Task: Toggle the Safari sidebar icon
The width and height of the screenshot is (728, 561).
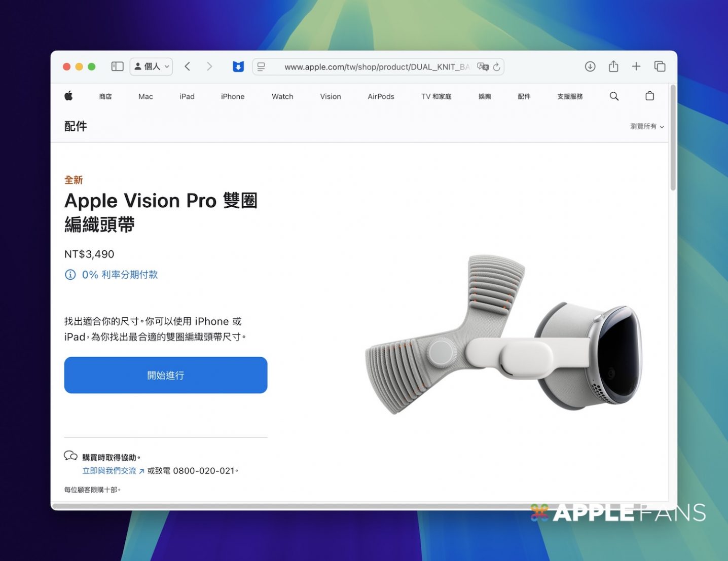Action: click(117, 66)
